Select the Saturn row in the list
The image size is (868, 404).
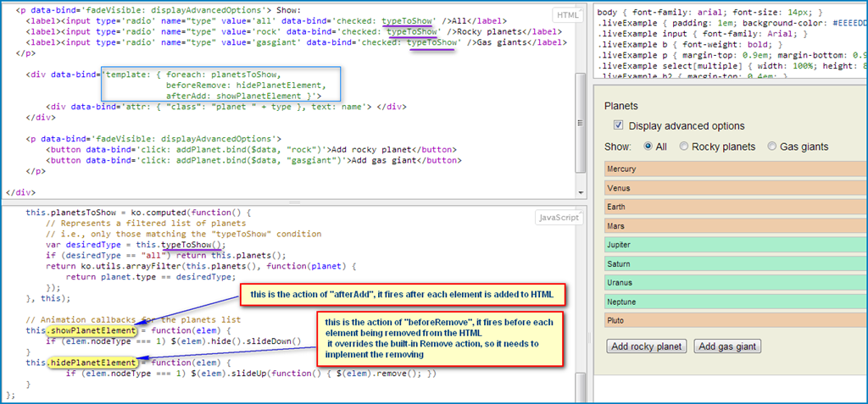729,263
